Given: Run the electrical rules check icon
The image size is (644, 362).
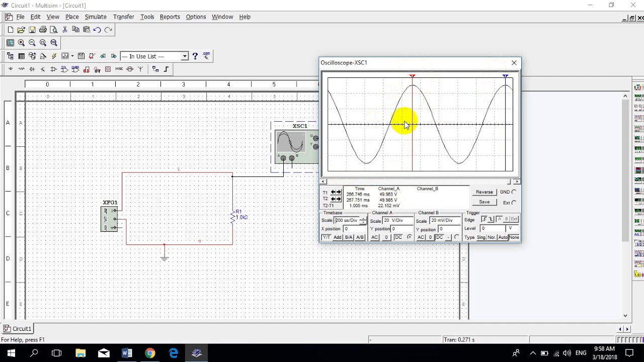Looking at the screenshot, I should coord(92,56).
